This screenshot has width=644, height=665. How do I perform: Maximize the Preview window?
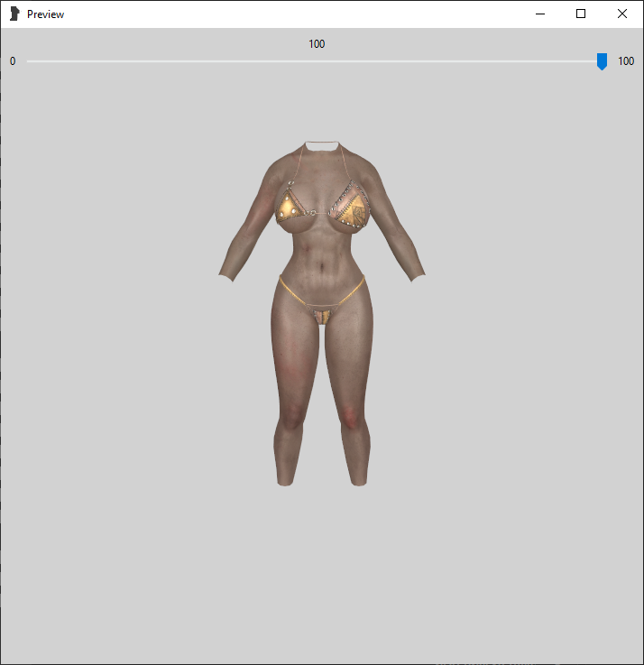tap(581, 14)
